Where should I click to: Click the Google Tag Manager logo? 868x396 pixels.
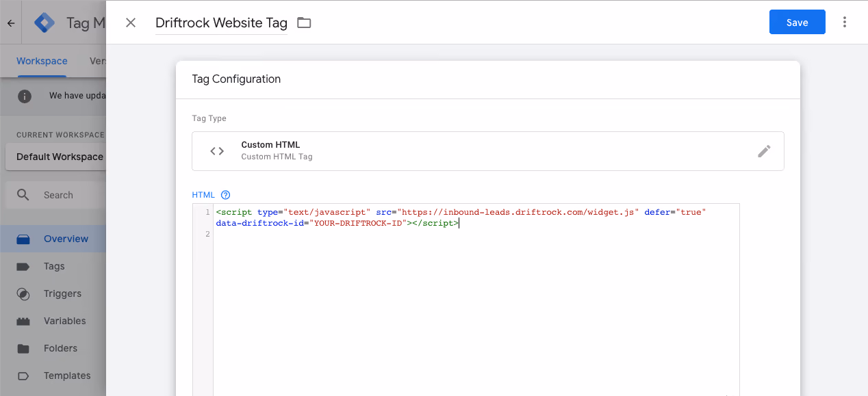click(44, 23)
